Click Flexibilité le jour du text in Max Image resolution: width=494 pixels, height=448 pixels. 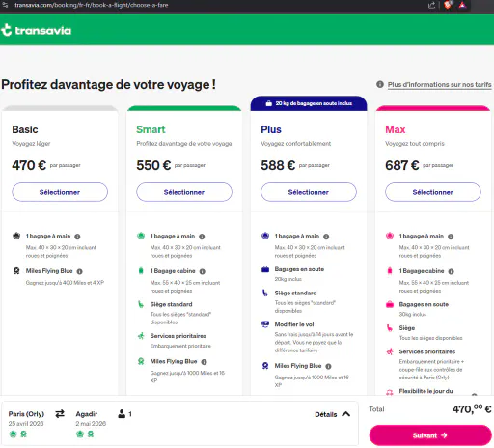point(425,391)
